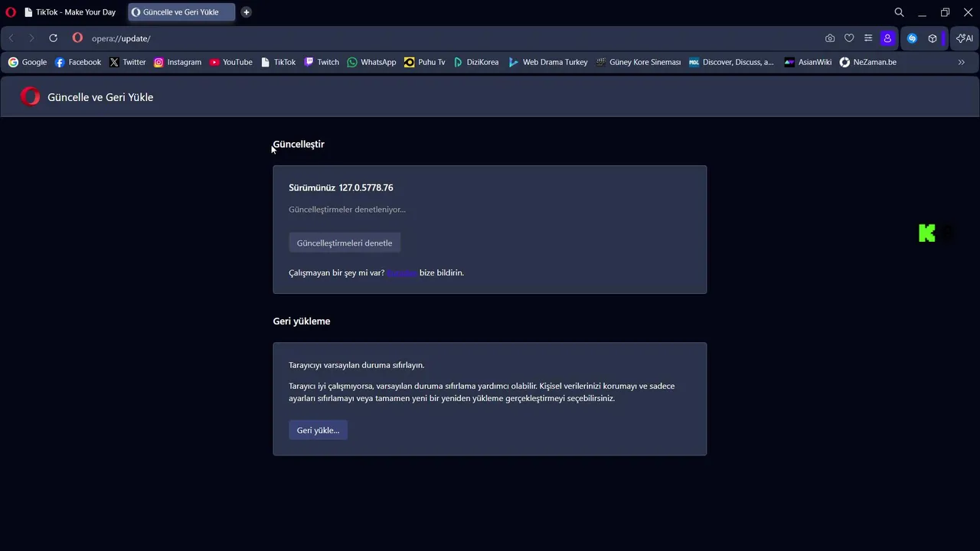Open the WhatsApp bookmark
Viewport: 980px width, 551px height.
[x=371, y=62]
